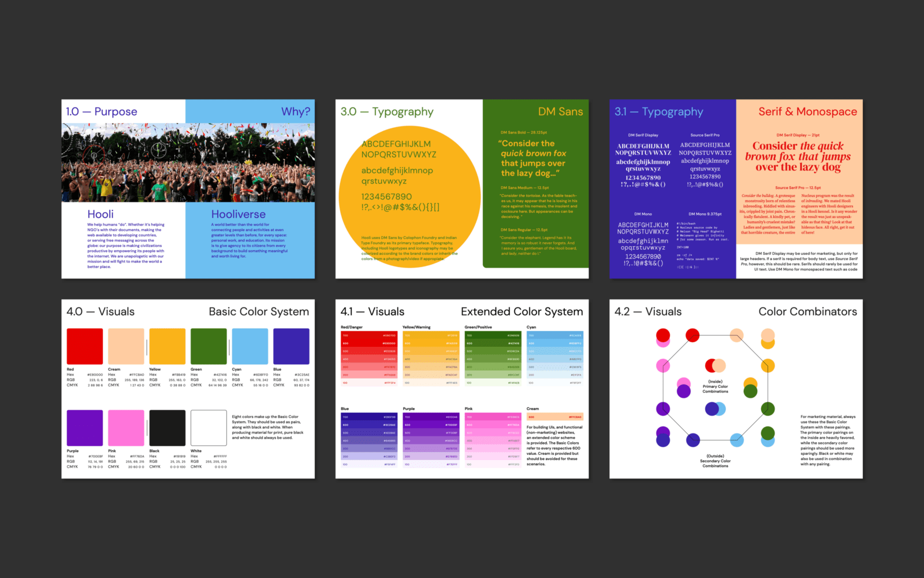Click the Blue #3C25AE swatch
The width and height of the screenshot is (924, 578).
[x=290, y=346]
